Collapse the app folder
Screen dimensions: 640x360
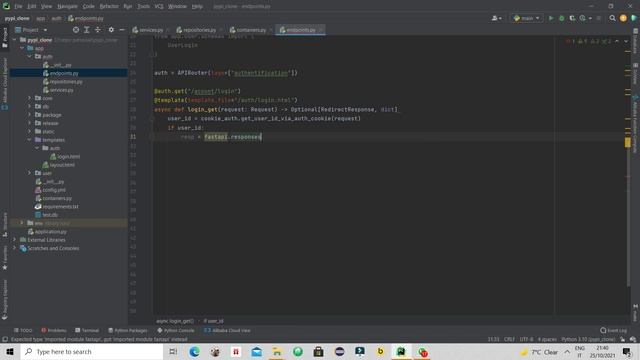[x=22, y=48]
